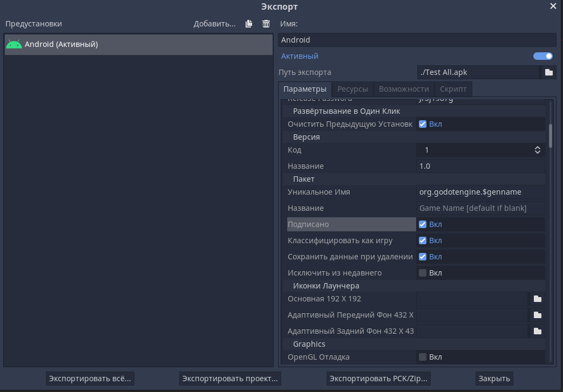Open folder icon for Основная 192 X 192
This screenshot has height=392, width=563.
coord(537,299)
